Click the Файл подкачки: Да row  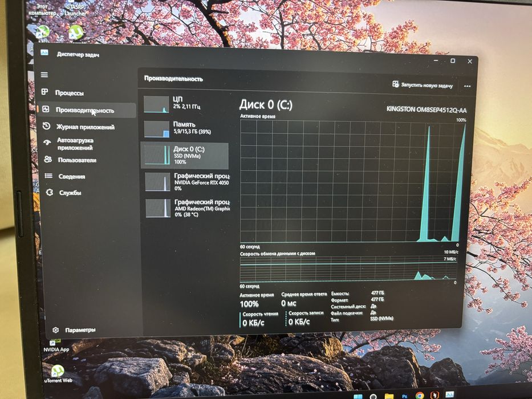354,312
